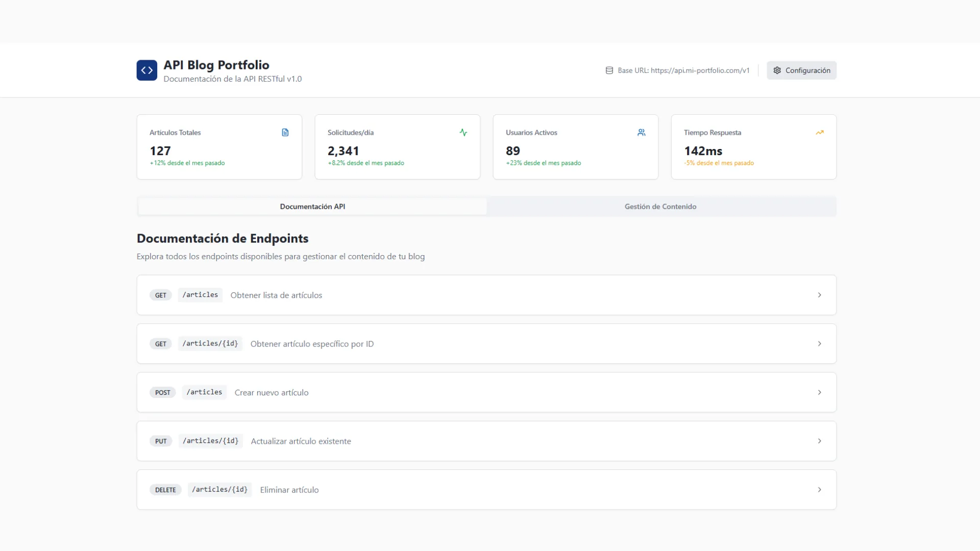
Task: Click the gear icon in Configuración button
Action: [777, 70]
